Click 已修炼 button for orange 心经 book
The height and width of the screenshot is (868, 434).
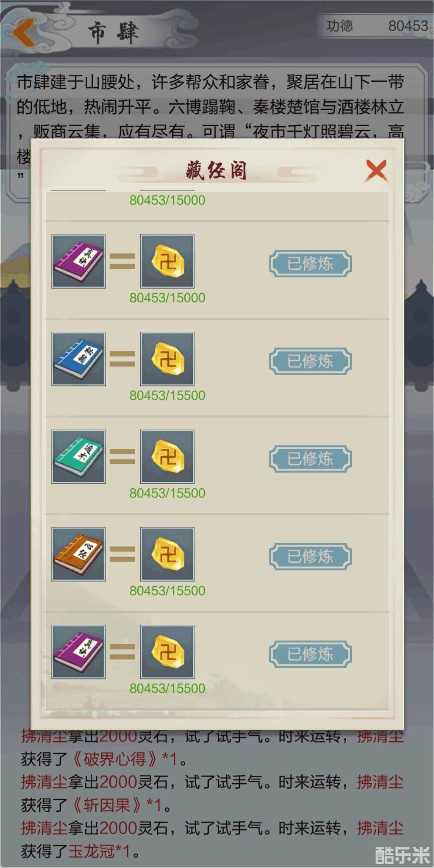coord(310,556)
